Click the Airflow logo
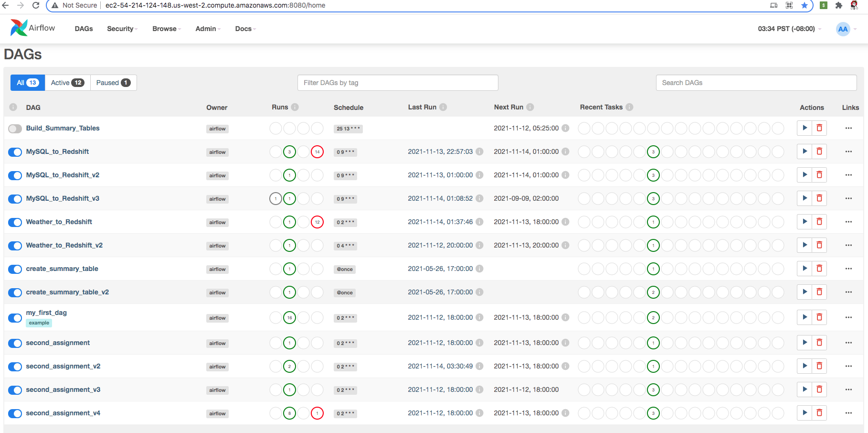 pyautogui.click(x=32, y=28)
